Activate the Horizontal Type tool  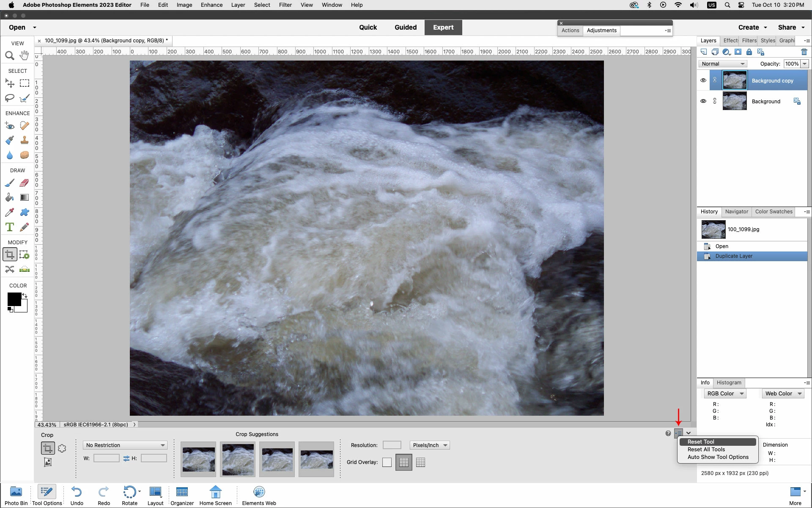[x=9, y=227]
